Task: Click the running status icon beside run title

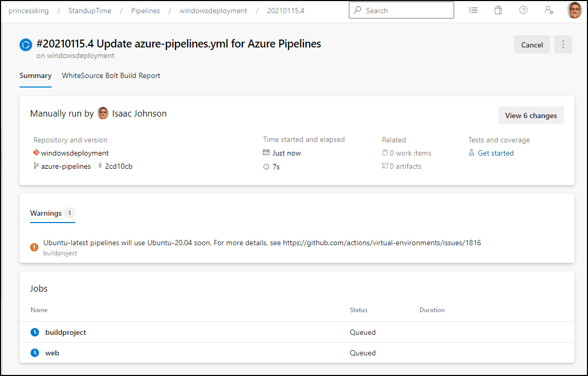Action: pyautogui.click(x=26, y=45)
